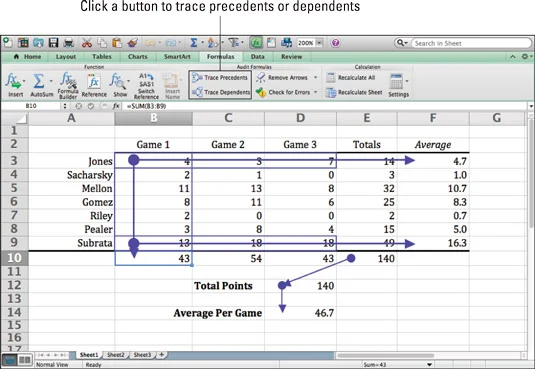The image size is (535, 369).
Task: Collapse the ribbon with the chevron
Action: click(x=513, y=57)
